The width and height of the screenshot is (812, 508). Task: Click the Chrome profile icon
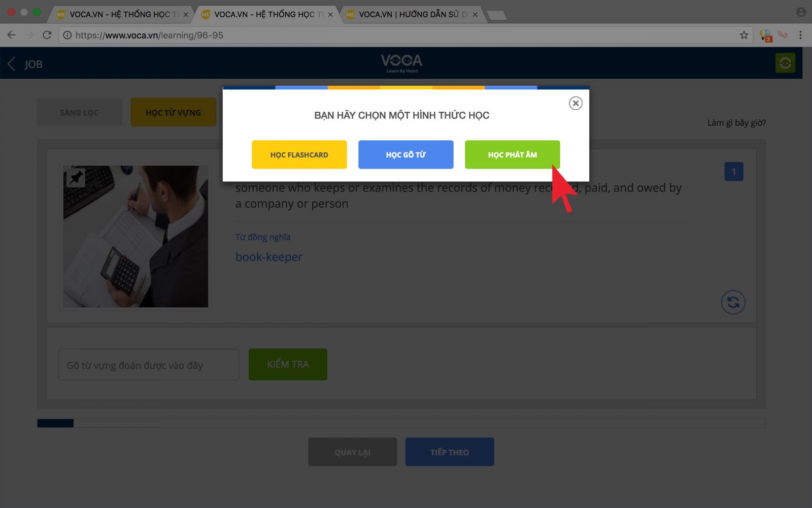click(x=801, y=12)
